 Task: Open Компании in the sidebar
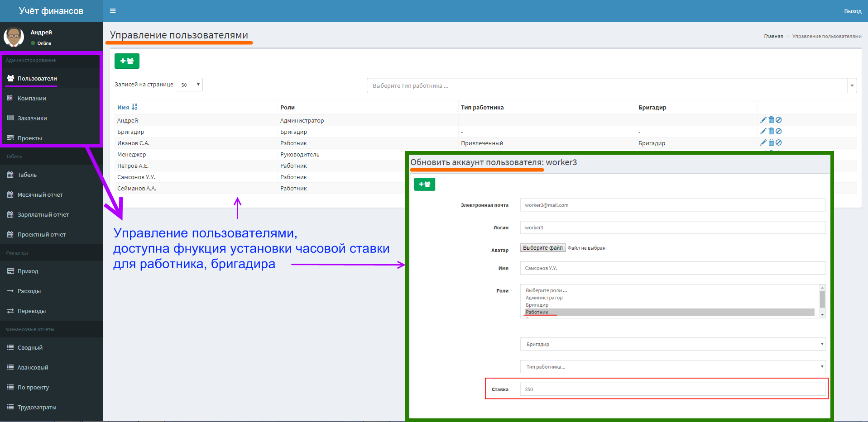(32, 98)
